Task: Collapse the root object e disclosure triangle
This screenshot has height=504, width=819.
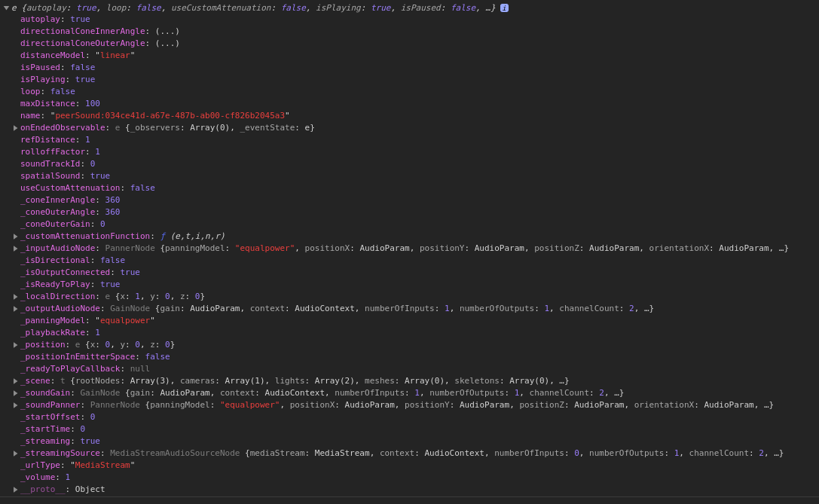Action: [6, 8]
